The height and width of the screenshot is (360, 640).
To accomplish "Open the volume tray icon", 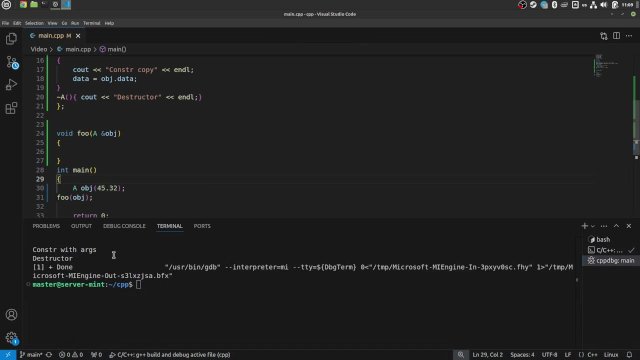I will point(604,5).
